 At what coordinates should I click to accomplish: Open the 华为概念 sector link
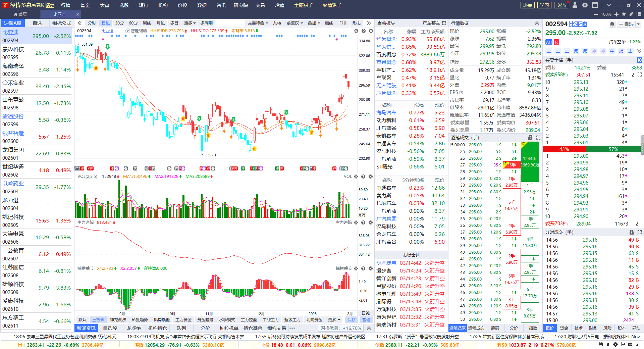click(386, 39)
